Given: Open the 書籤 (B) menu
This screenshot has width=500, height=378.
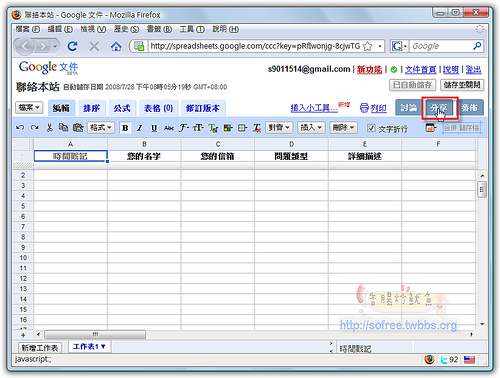Looking at the screenshot, I should [159, 29].
